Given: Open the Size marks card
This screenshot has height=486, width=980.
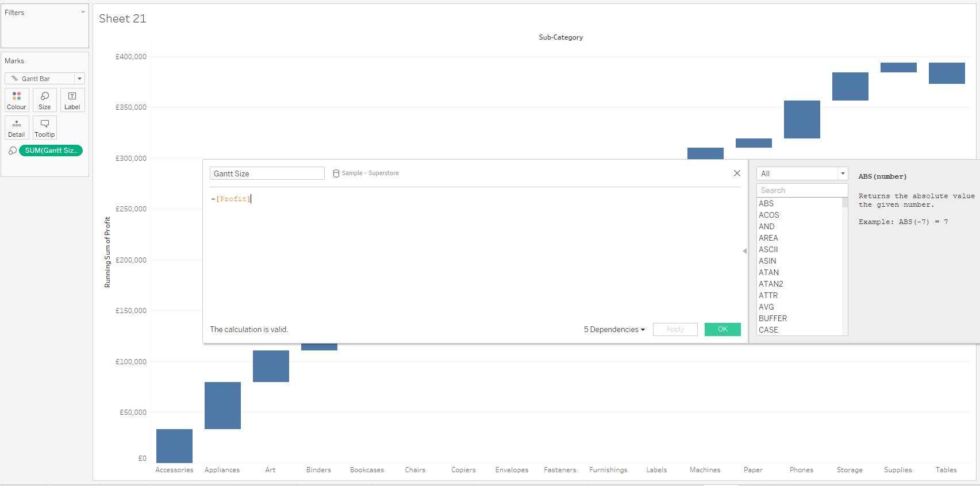Looking at the screenshot, I should click(x=44, y=100).
